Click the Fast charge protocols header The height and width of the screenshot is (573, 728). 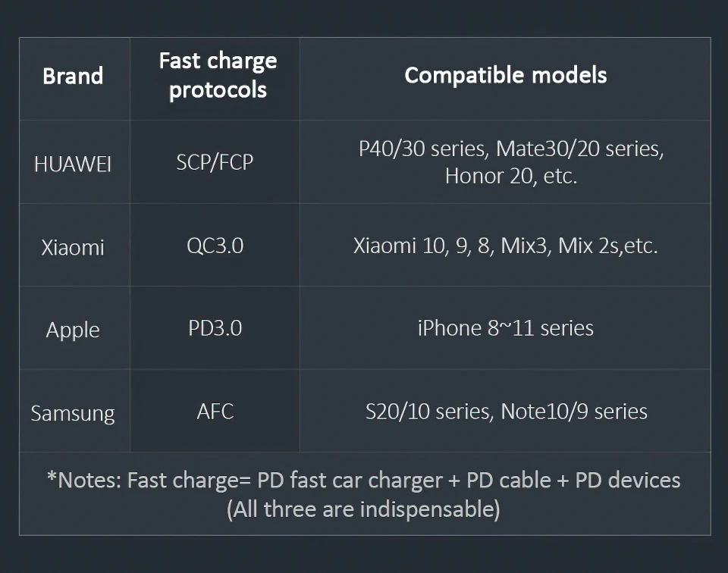(218, 75)
